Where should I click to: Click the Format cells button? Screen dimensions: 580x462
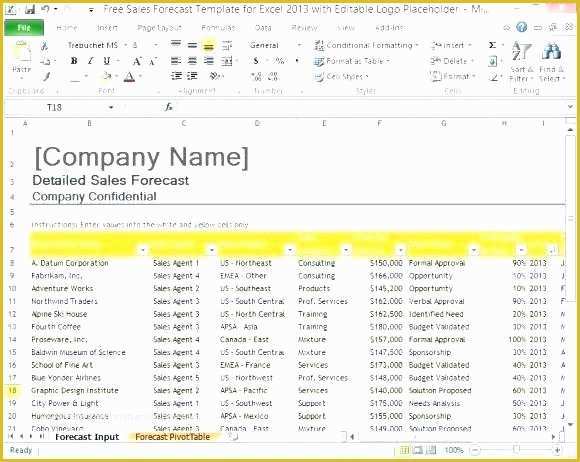point(453,76)
